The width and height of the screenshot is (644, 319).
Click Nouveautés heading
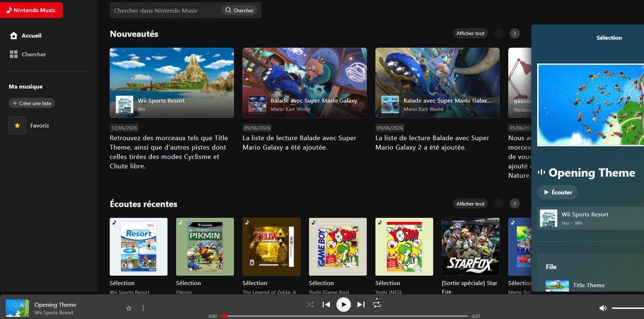click(x=134, y=34)
